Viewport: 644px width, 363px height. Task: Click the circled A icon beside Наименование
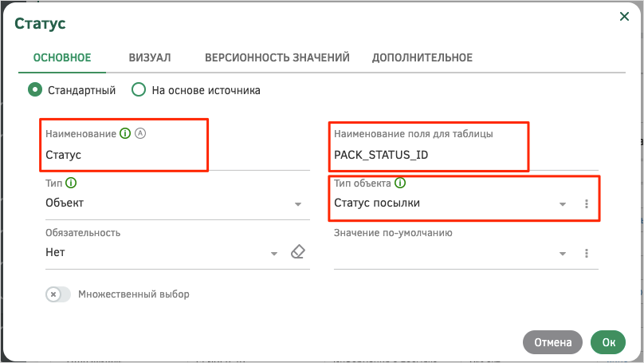(140, 133)
